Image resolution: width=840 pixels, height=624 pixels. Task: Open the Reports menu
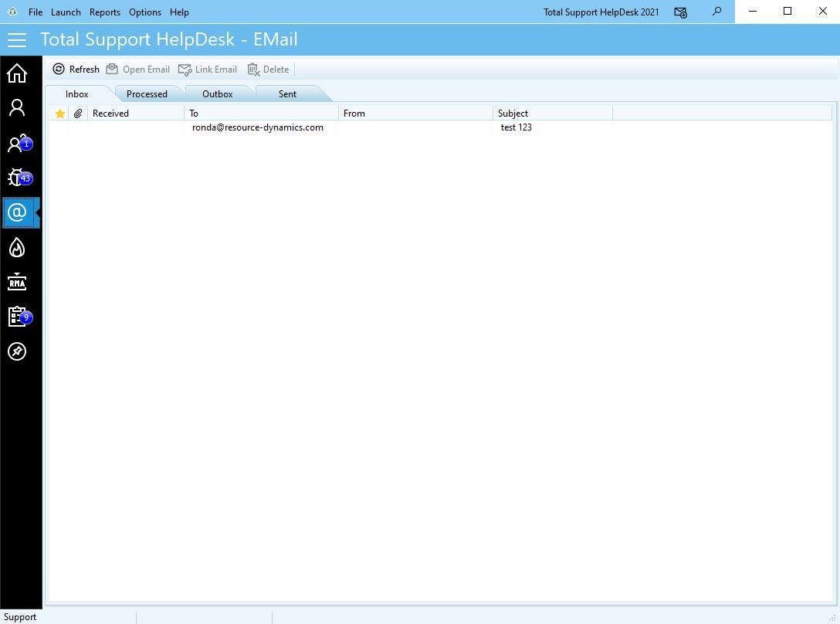click(104, 12)
